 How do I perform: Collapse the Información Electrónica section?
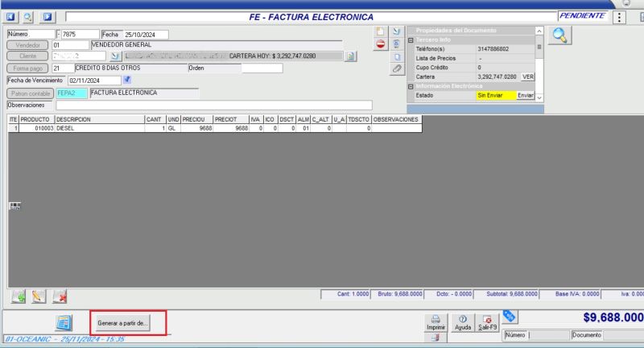(411, 86)
